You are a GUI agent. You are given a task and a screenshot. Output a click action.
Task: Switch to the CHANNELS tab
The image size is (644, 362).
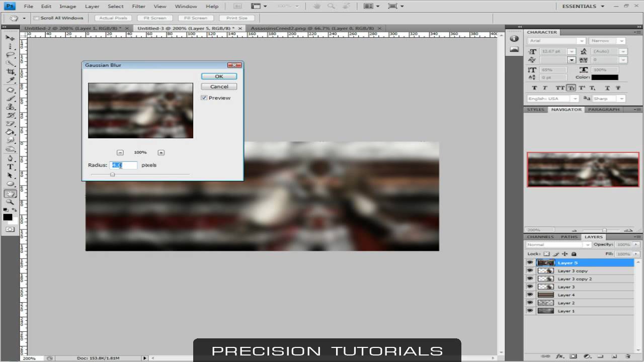click(540, 237)
